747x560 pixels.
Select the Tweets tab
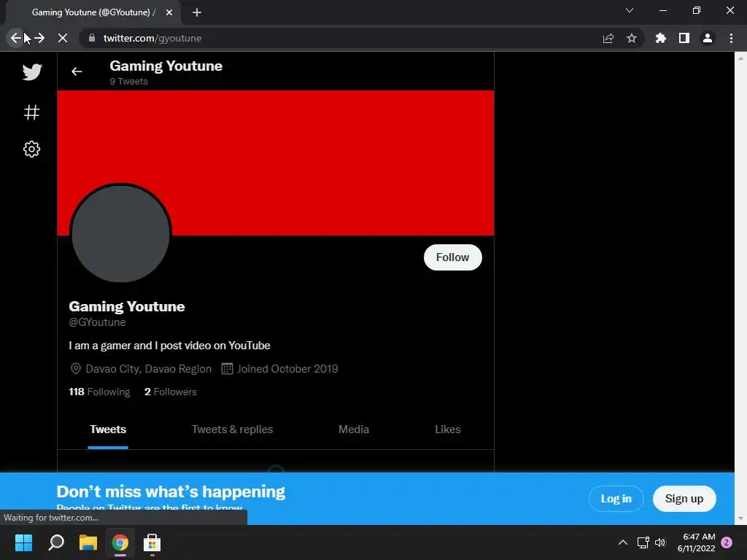[x=108, y=429]
